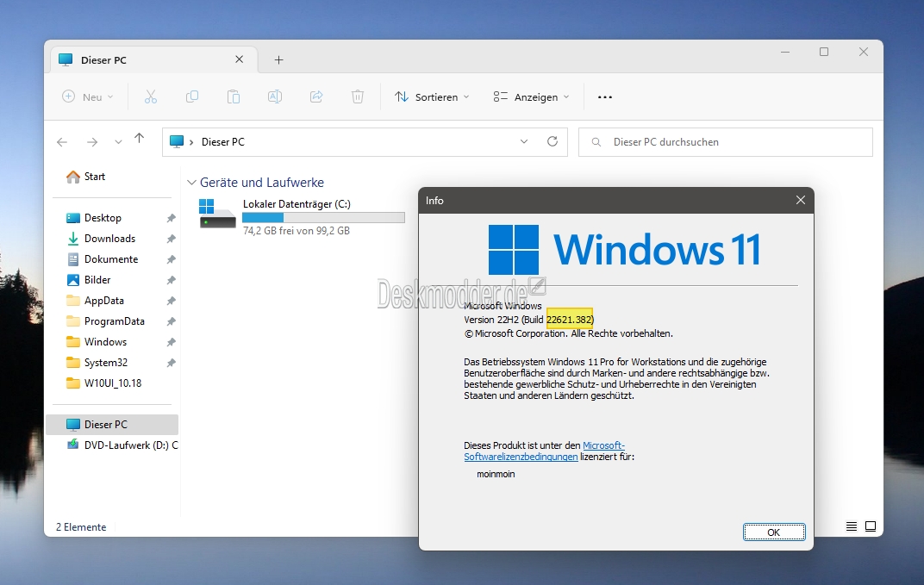Image resolution: width=924 pixels, height=585 pixels.
Task: Click the search magnifier icon
Action: click(x=596, y=142)
